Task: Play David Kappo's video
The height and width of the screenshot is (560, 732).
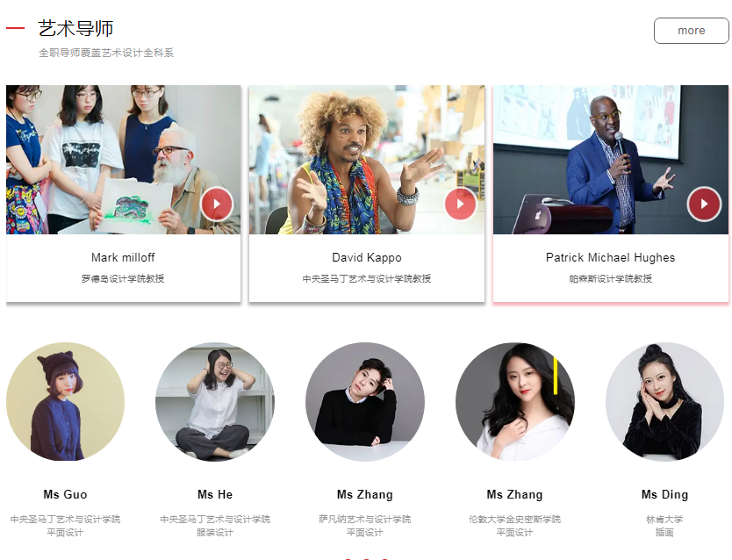Action: coord(460,204)
